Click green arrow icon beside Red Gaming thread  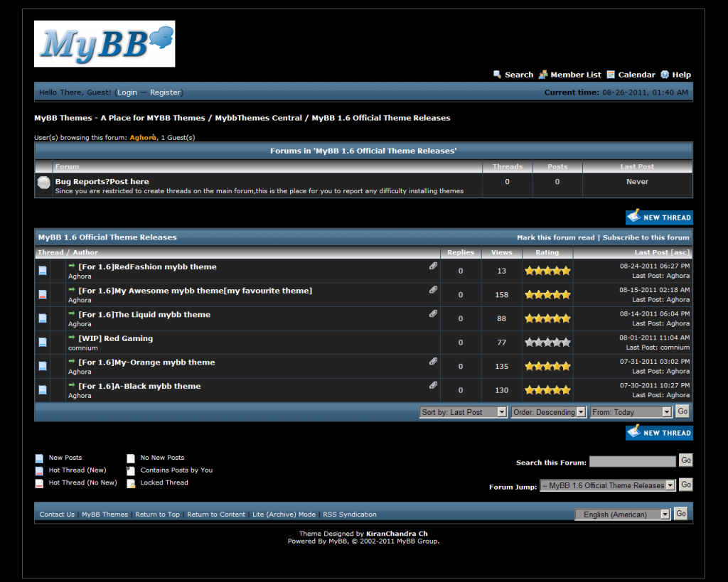tap(72, 338)
